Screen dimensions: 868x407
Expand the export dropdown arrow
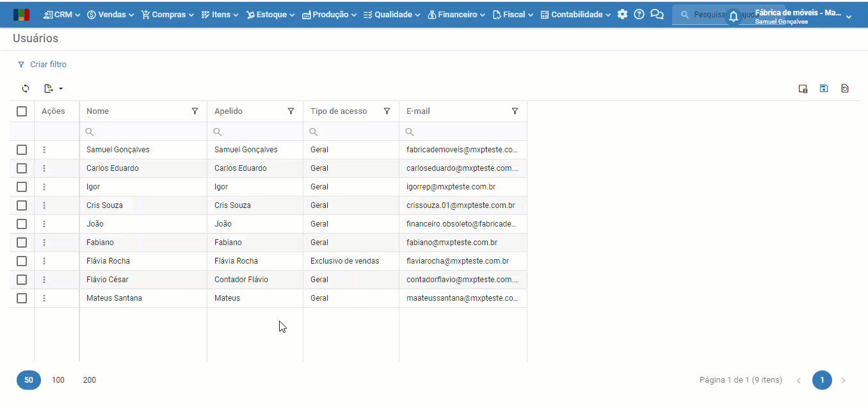(x=60, y=88)
